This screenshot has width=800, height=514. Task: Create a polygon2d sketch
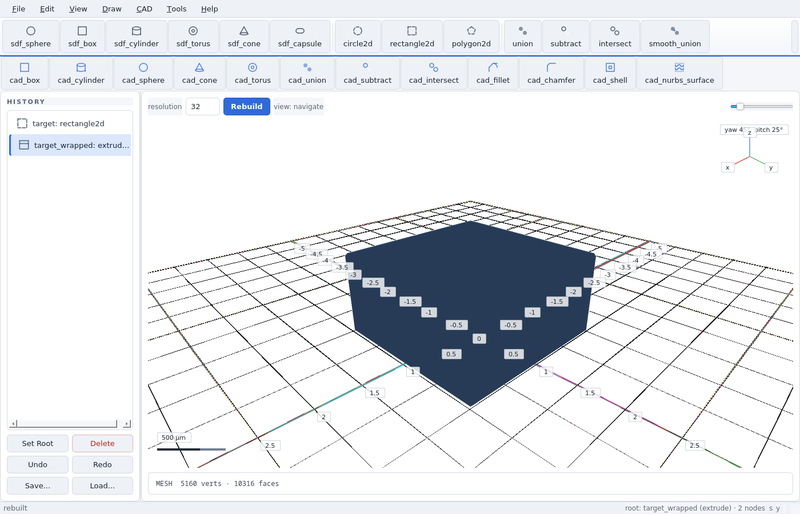[x=471, y=37]
